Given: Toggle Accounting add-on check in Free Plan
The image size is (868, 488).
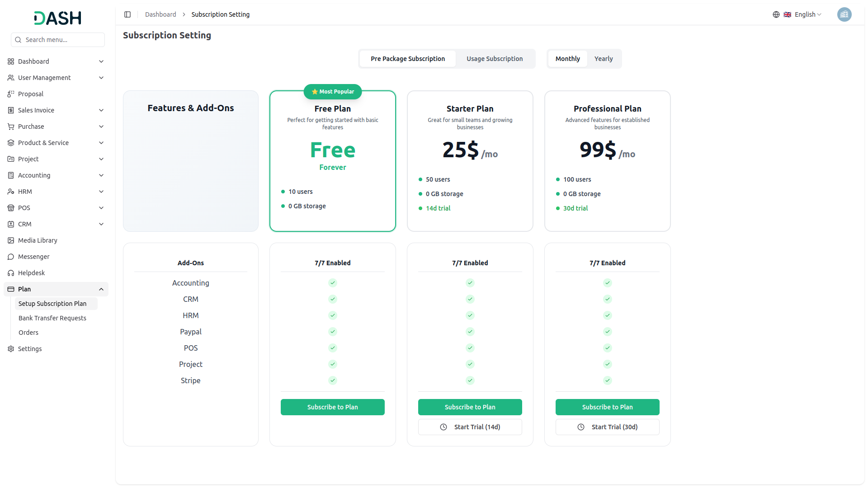Looking at the screenshot, I should point(332,283).
